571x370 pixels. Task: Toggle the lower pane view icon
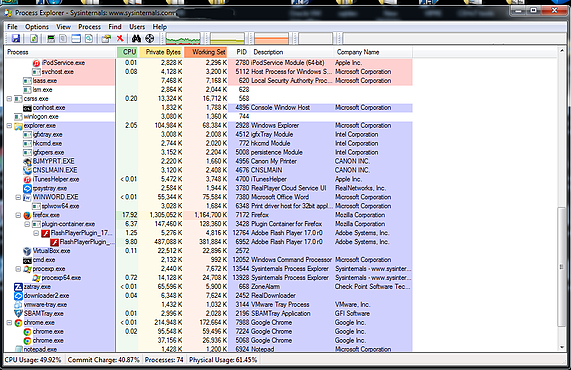tap(76, 38)
